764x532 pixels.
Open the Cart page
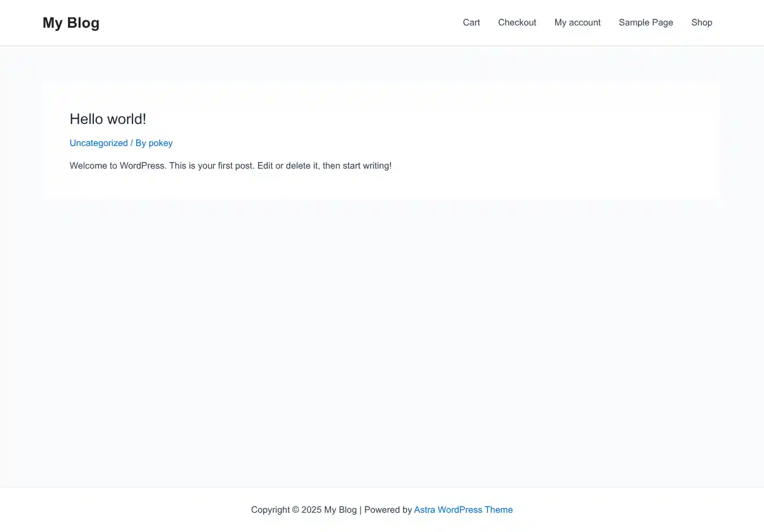coord(471,23)
